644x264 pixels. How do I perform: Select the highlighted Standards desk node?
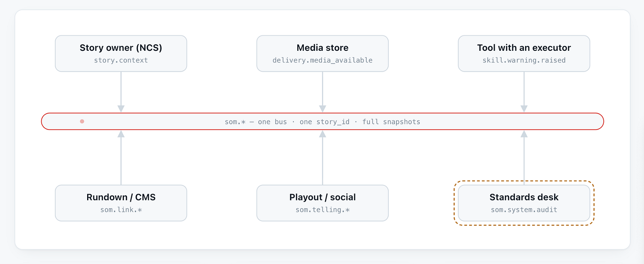click(524, 203)
